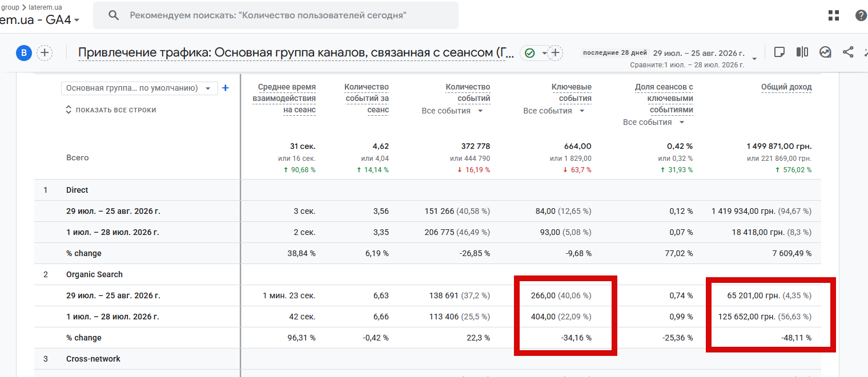Click Direct revenue change '7 609,49 %'
The height and width of the screenshot is (377, 868).
point(792,253)
